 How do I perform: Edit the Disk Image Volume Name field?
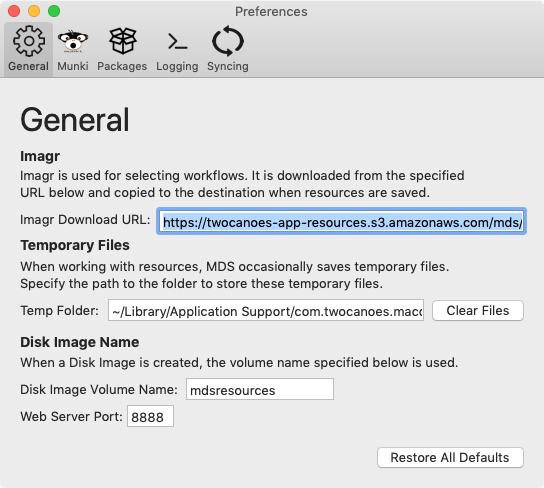(260, 389)
